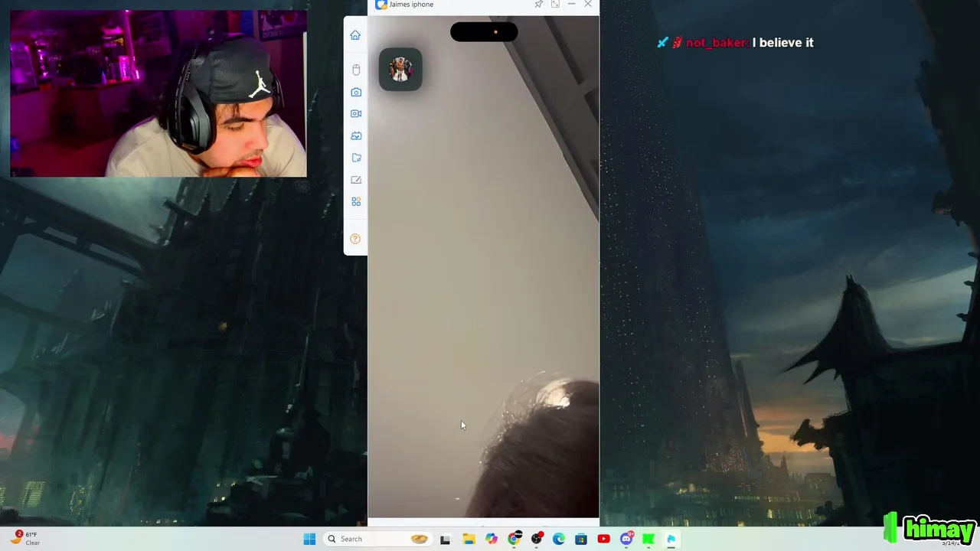Launch Copilot from the taskbar

[492, 539]
